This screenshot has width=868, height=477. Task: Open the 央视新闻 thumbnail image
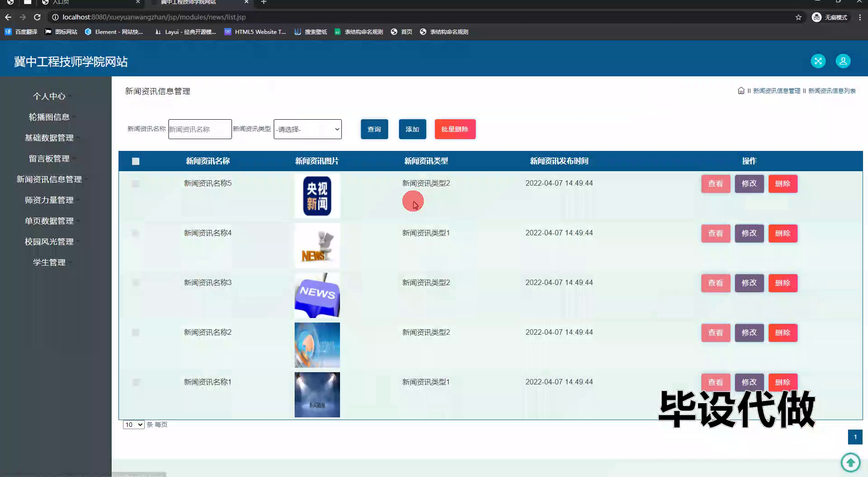[317, 196]
